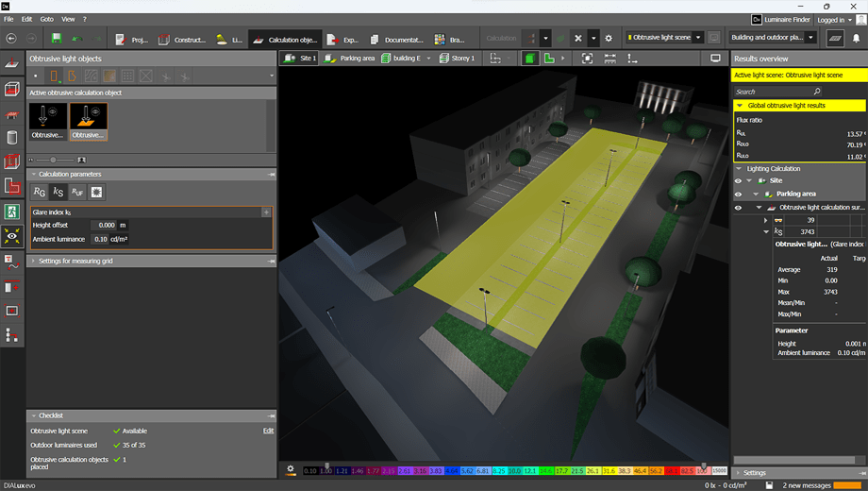Select the RUF upward flux parameter icon
The height and width of the screenshot is (491, 868).
(x=77, y=193)
